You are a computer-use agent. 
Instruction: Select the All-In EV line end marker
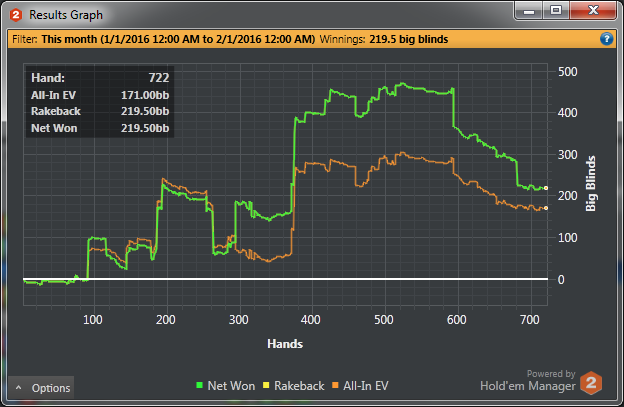tap(546, 208)
